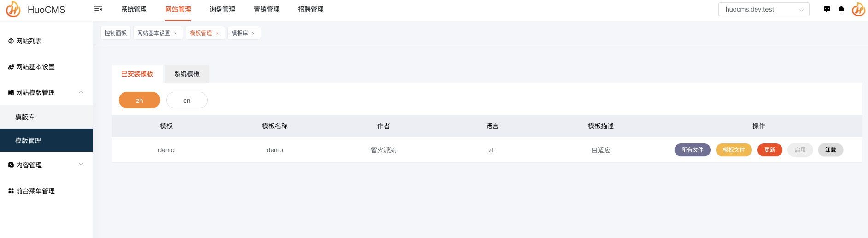Open the 询盘管理 top menu
Screen dimensions: 868x238
[x=222, y=9]
